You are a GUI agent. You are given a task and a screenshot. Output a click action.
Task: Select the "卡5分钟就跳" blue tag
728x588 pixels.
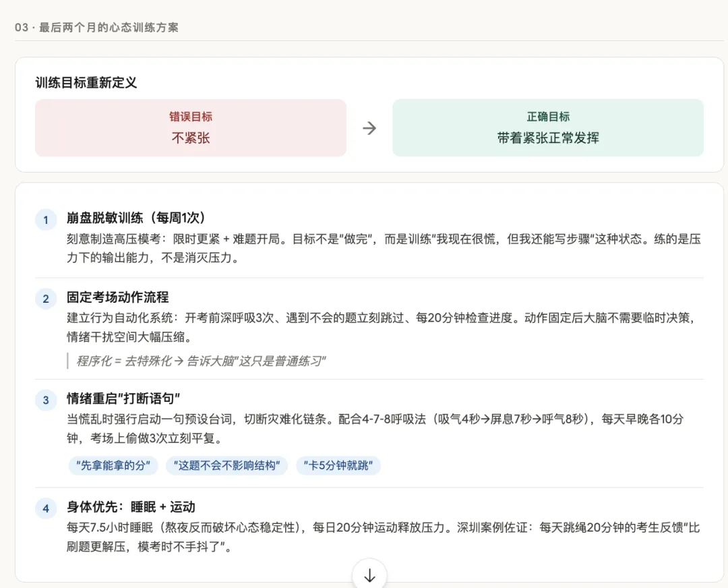click(338, 466)
